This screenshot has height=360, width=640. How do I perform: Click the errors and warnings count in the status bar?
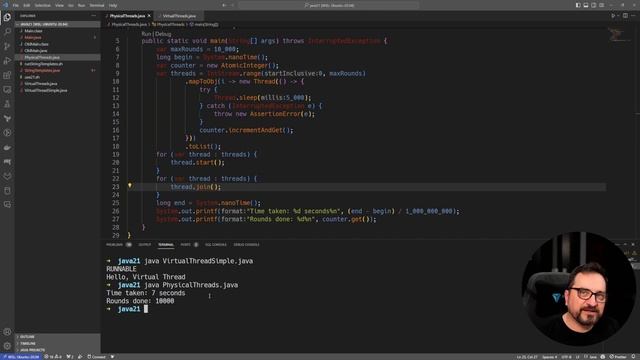[x=53, y=357]
